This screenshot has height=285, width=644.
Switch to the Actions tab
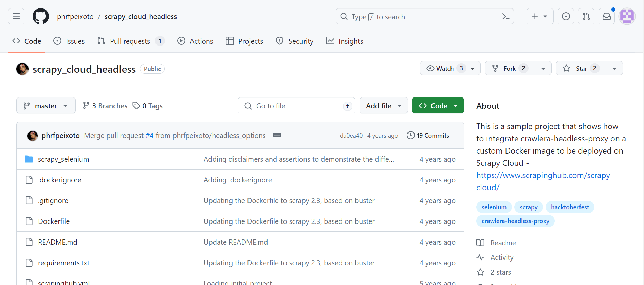tap(195, 41)
